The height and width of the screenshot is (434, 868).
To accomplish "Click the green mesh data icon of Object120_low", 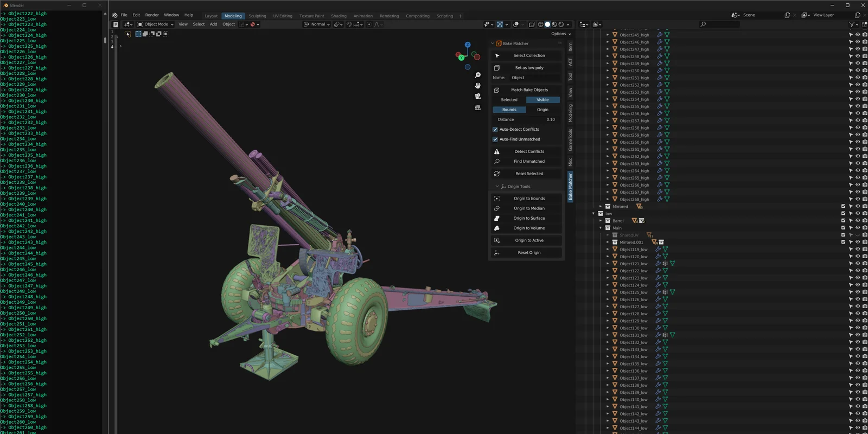I will coord(665,257).
